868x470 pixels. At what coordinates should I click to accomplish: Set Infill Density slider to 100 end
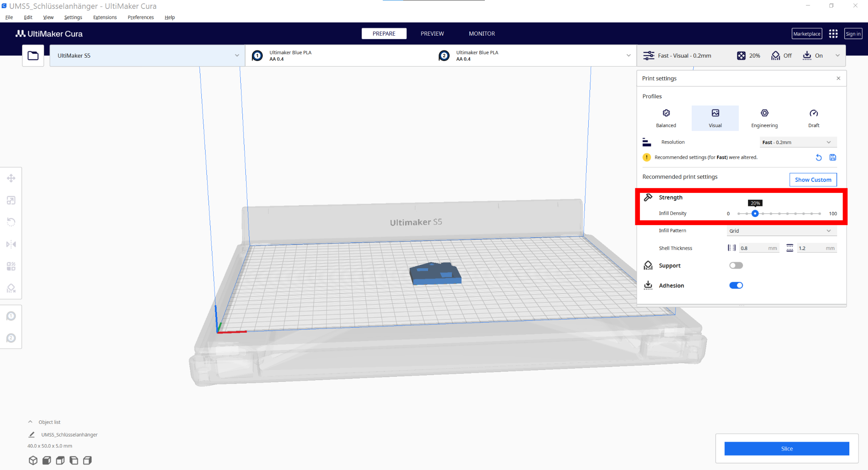click(x=820, y=214)
